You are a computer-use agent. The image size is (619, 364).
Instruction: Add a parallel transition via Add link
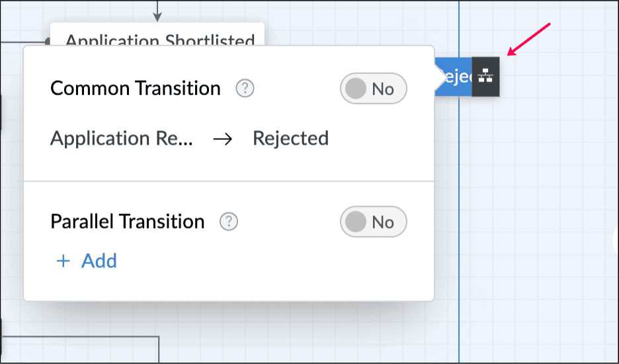coord(99,261)
